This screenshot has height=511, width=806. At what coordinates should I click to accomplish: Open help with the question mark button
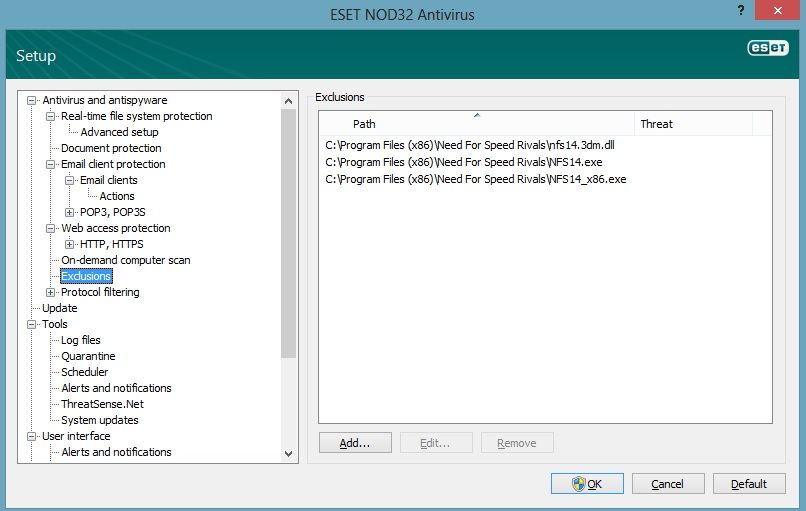click(x=741, y=10)
